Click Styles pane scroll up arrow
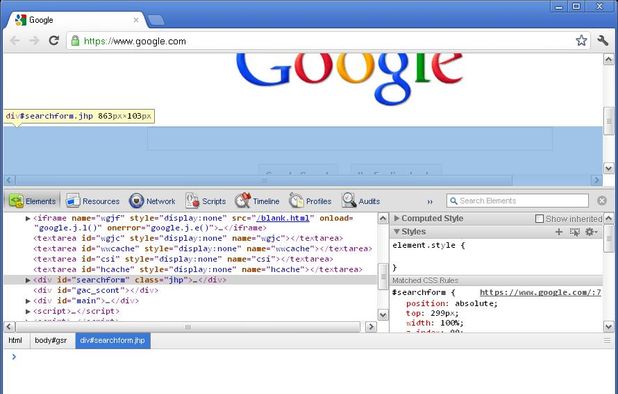The width and height of the screenshot is (618, 394). pos(609,218)
